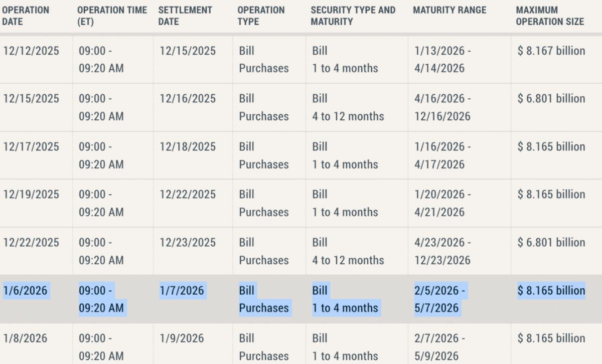Click the Maximum Operation Size header
Image resolution: width=602 pixels, height=364 pixels.
coord(550,16)
